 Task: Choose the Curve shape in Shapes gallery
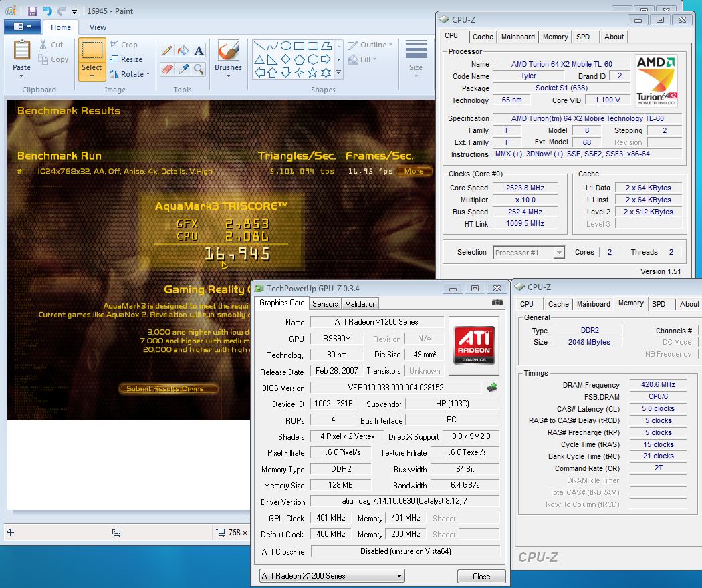point(273,46)
